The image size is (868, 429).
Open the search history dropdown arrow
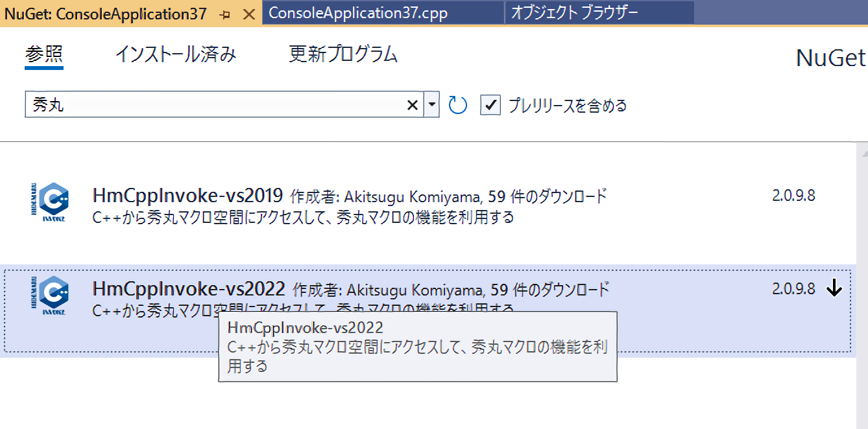tap(432, 105)
